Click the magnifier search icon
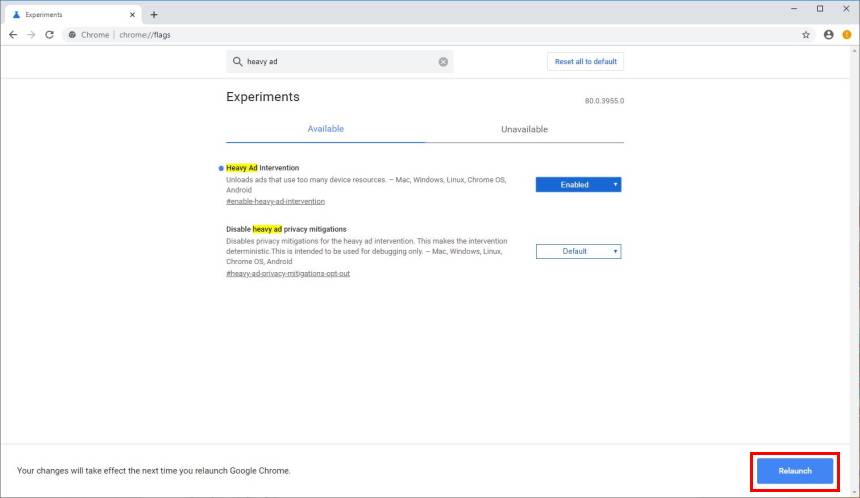860x498 pixels. click(237, 61)
